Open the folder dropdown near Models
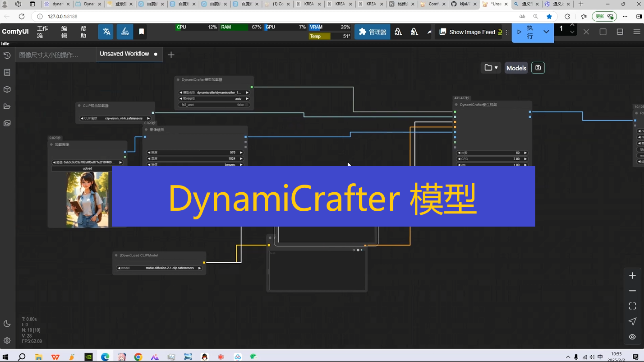644x362 pixels. click(x=491, y=68)
